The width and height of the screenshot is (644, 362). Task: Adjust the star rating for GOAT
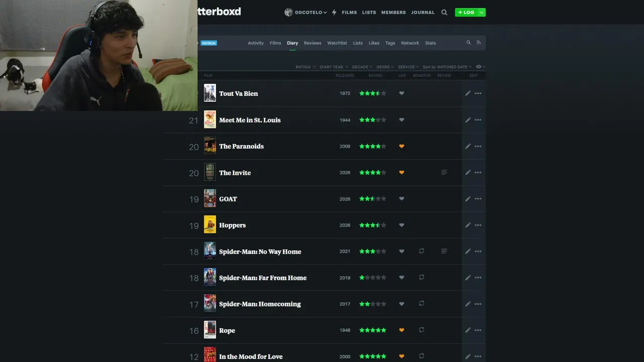pos(373,199)
